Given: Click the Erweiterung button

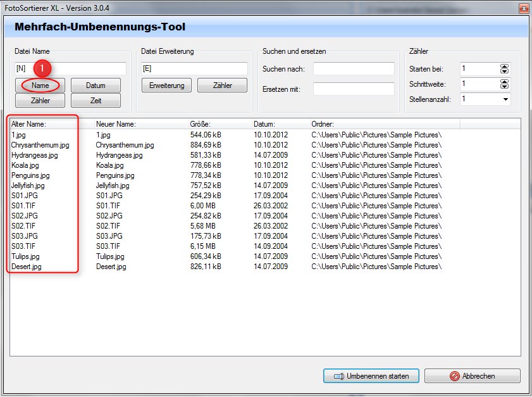Looking at the screenshot, I should [x=166, y=85].
